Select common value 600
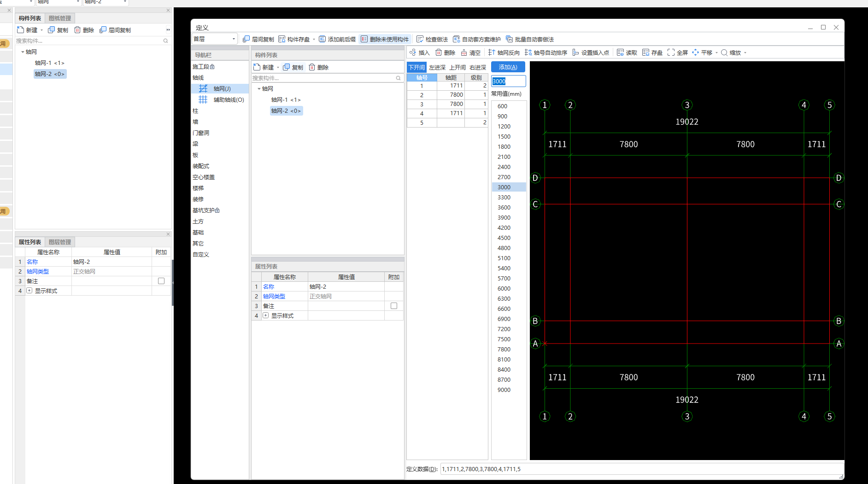The image size is (868, 484). (x=503, y=106)
